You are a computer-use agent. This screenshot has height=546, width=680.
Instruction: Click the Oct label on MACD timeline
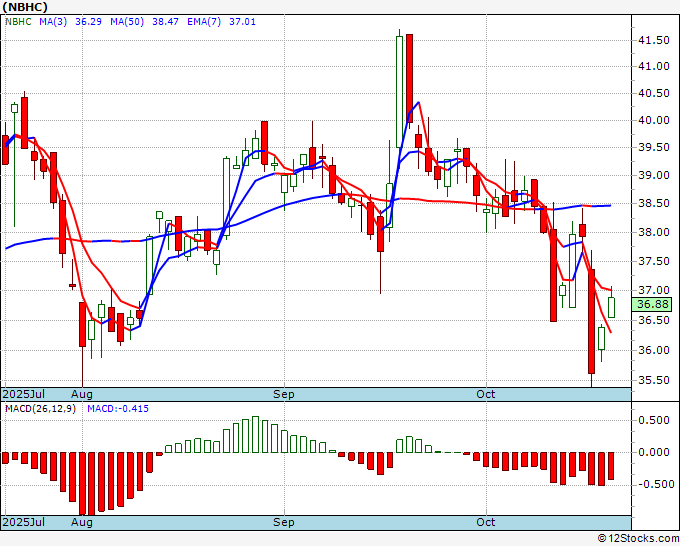point(485,522)
